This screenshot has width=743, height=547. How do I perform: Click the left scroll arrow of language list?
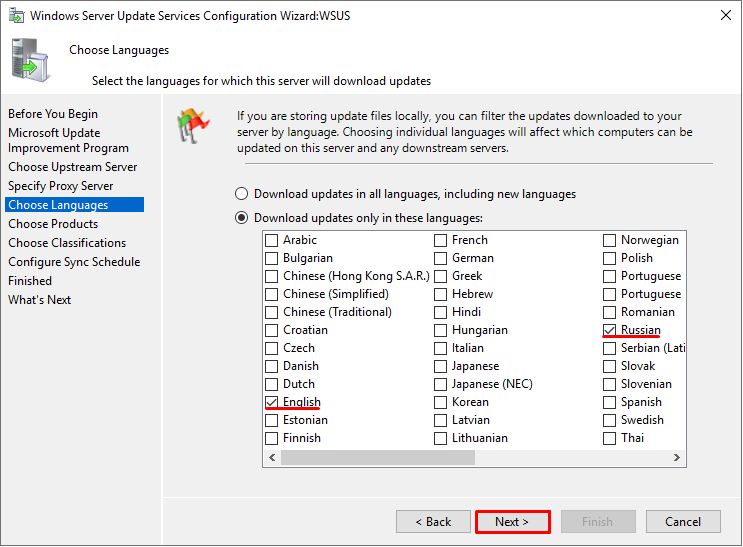pos(272,457)
